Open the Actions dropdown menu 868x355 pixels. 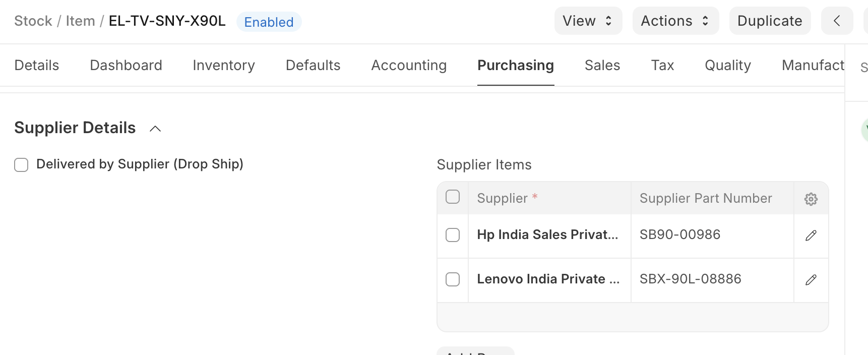[x=675, y=21]
